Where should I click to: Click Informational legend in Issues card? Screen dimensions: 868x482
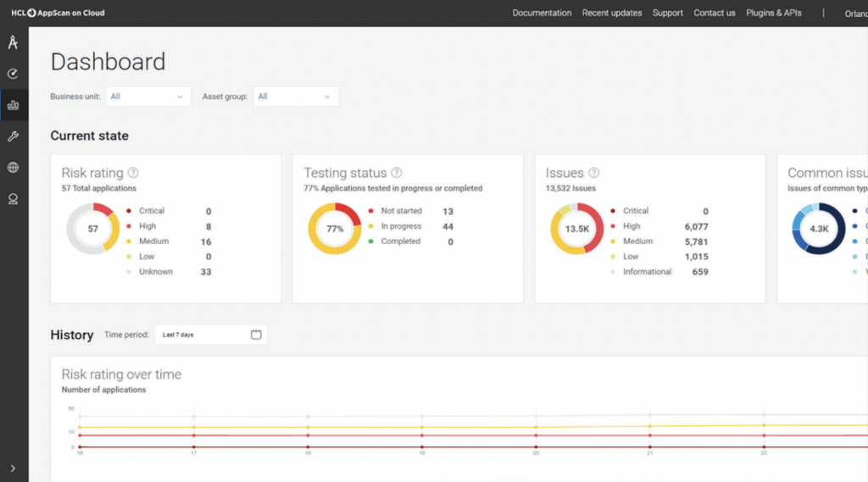pos(647,272)
